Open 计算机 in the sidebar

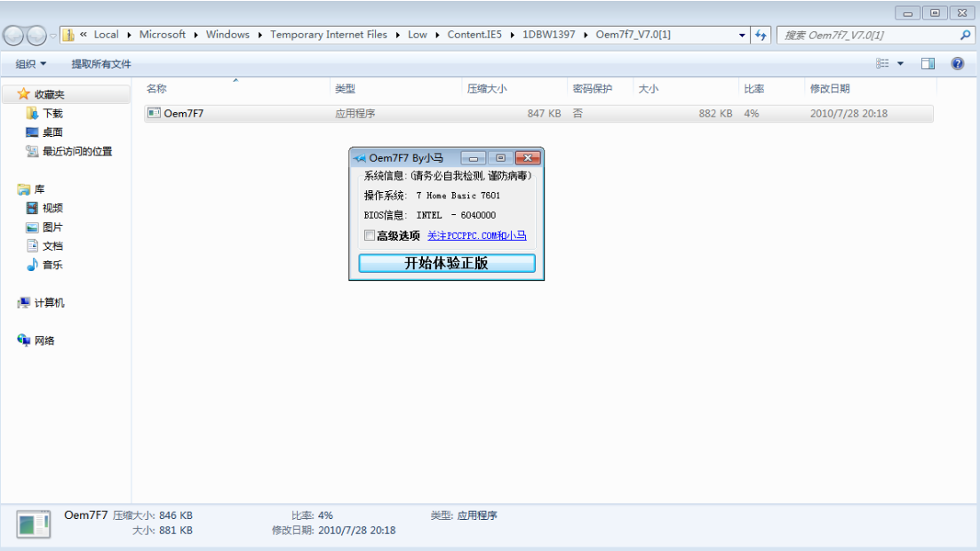click(49, 303)
